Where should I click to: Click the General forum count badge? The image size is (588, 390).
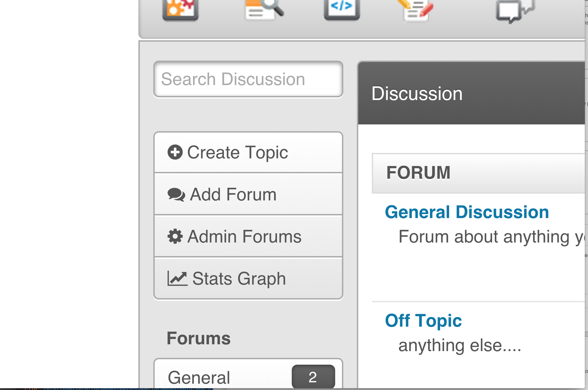pos(313,377)
